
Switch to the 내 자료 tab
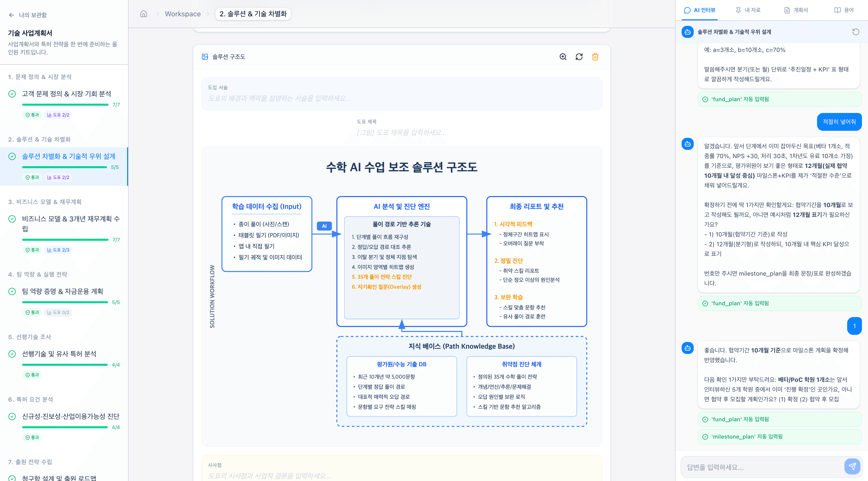[x=748, y=10]
